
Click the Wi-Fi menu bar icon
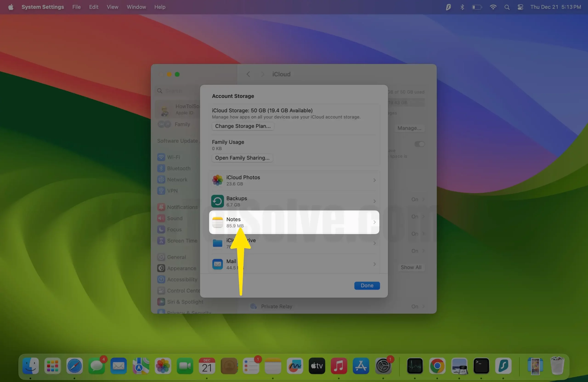click(493, 7)
